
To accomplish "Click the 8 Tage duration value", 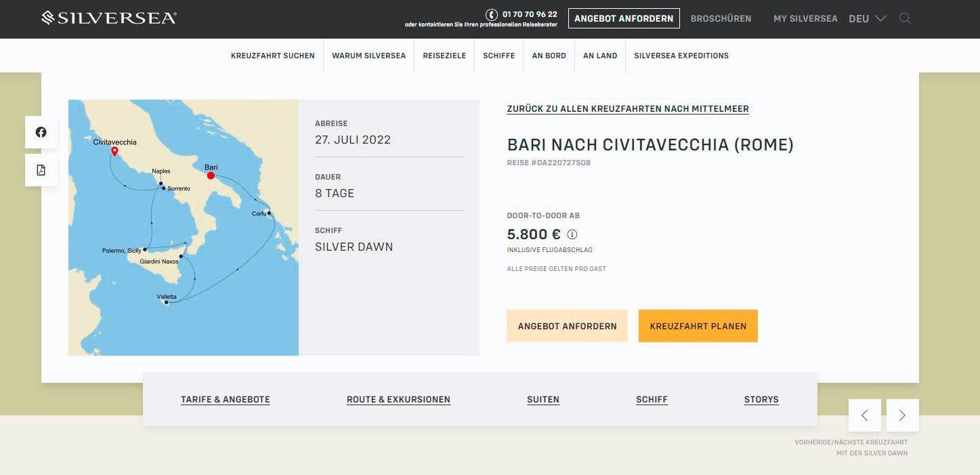I will (335, 193).
